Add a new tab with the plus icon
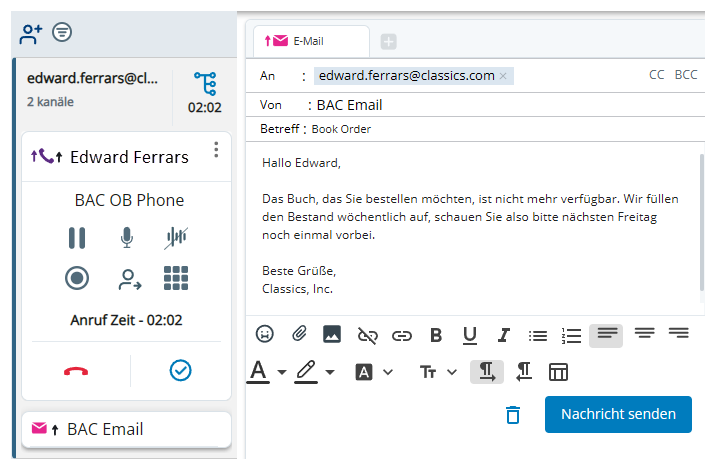 tap(389, 42)
